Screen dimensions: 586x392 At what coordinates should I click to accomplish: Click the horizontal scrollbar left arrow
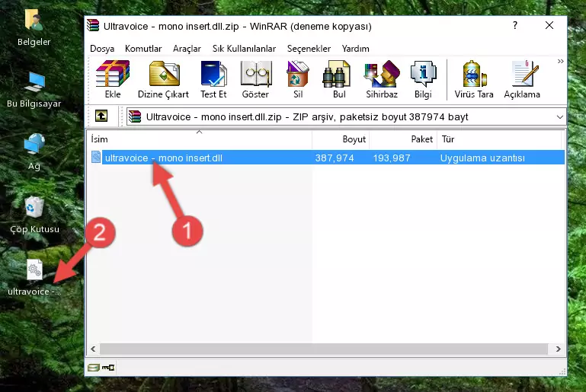[94, 349]
